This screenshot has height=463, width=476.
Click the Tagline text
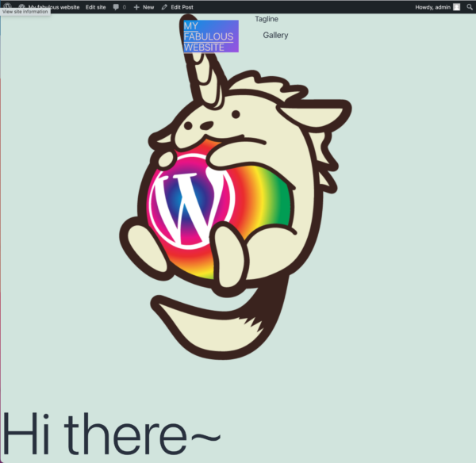267,19
